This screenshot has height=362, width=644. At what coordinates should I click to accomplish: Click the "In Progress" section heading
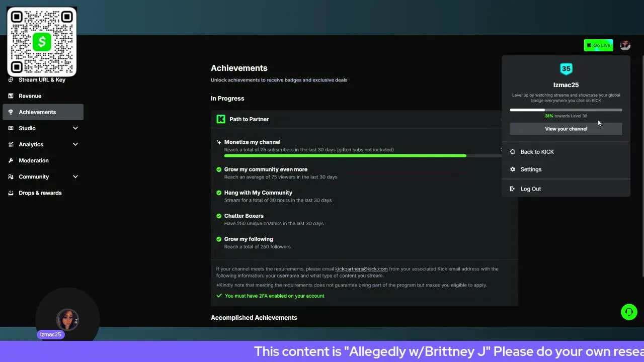227,99
